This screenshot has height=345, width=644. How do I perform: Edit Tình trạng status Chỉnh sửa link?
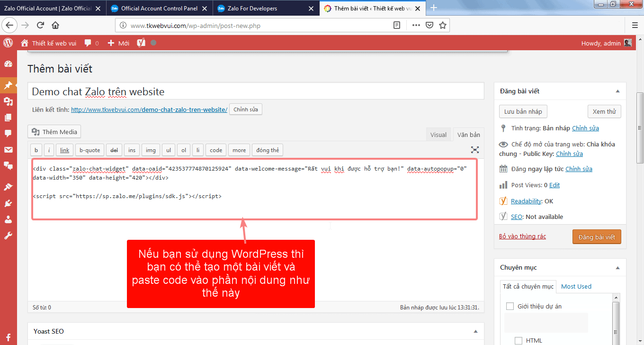tap(585, 128)
